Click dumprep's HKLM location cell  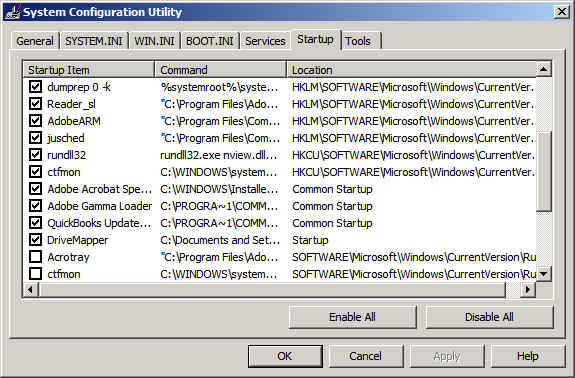(413, 87)
